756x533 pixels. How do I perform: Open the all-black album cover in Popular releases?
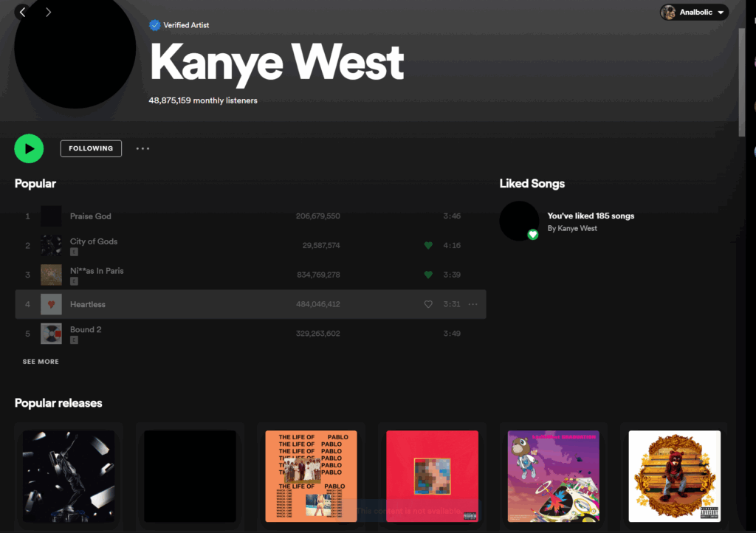point(190,476)
